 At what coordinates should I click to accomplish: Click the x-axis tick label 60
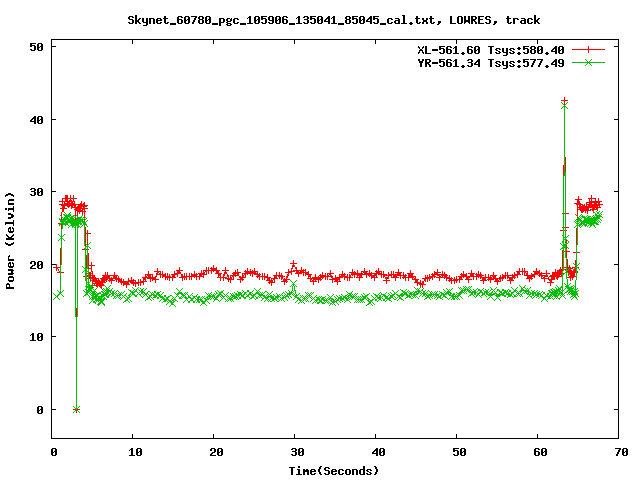pyautogui.click(x=540, y=452)
